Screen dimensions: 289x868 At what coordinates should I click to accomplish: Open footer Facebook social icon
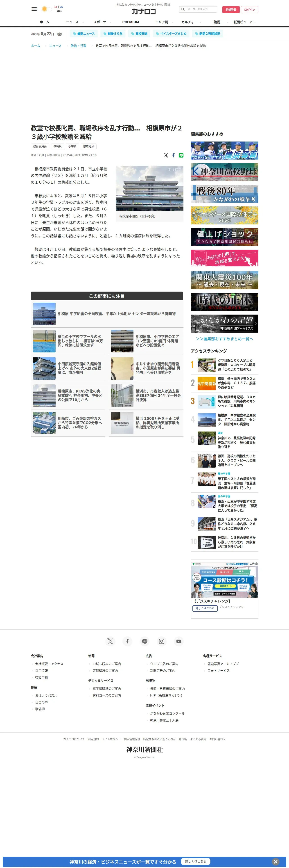click(x=128, y=641)
